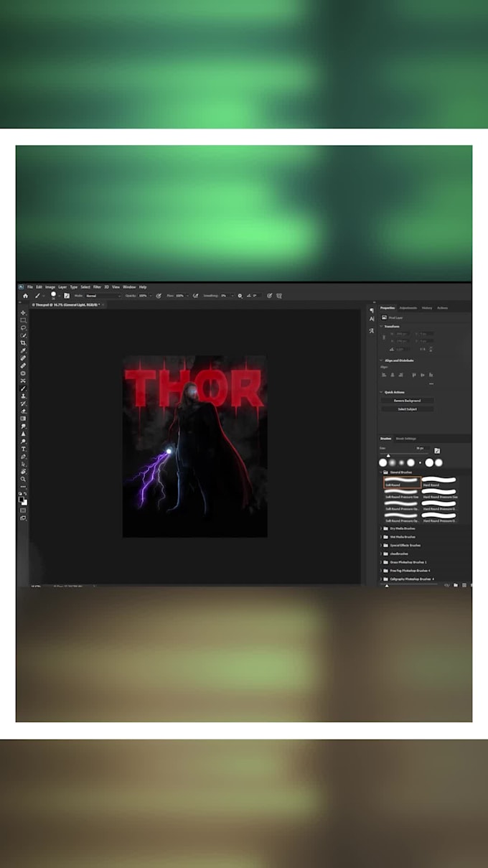The image size is (488, 868).
Task: Switch to the Brush Settings tab
Action: [405, 439]
